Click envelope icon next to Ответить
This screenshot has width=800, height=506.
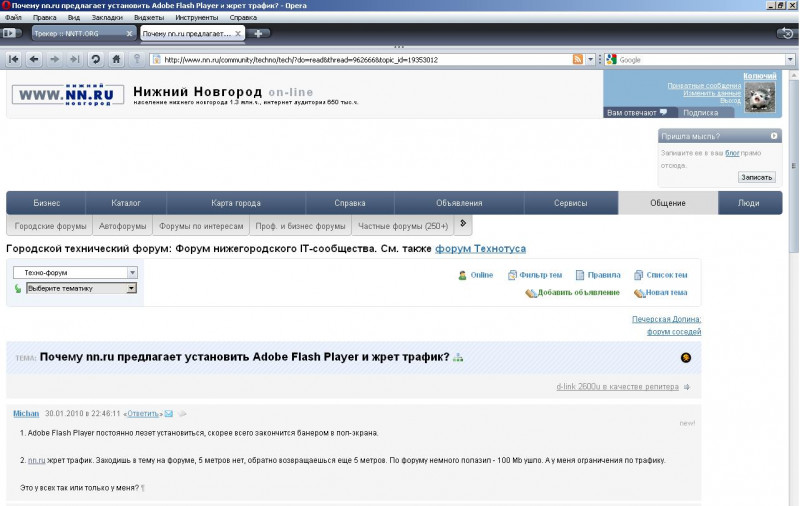[169, 414]
